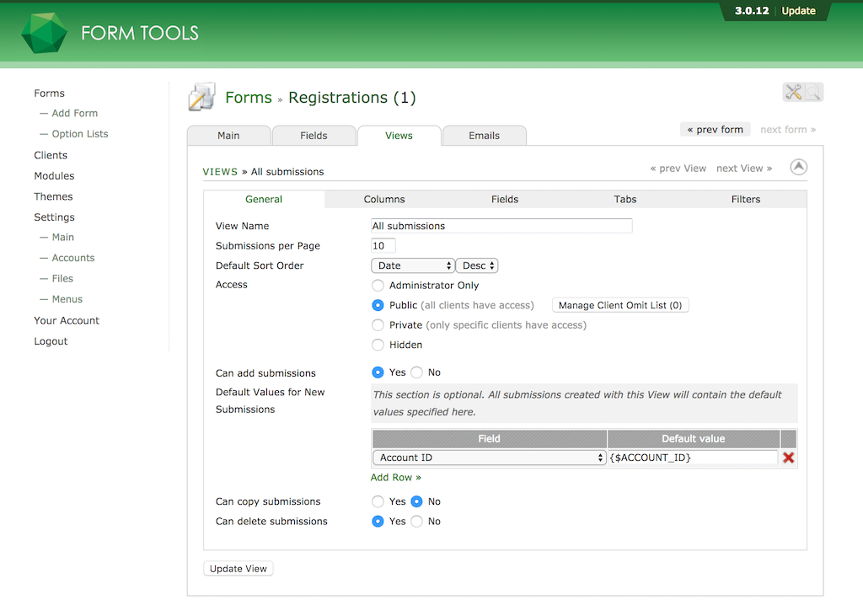Screen dimensions: 863x616
Task: Click the view submissions magnifier icon
Action: click(x=813, y=92)
